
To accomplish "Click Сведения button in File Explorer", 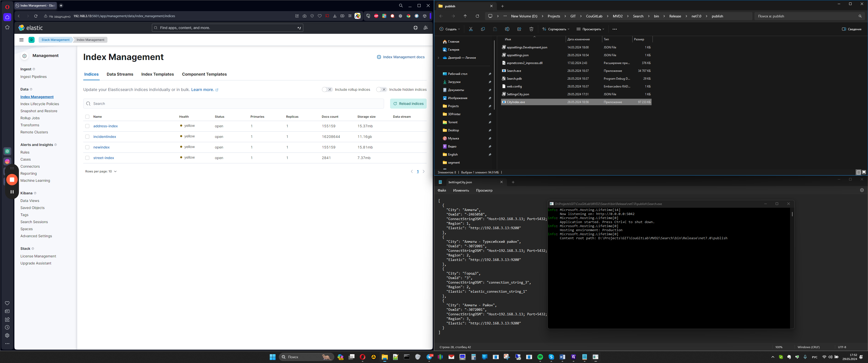I will point(852,29).
